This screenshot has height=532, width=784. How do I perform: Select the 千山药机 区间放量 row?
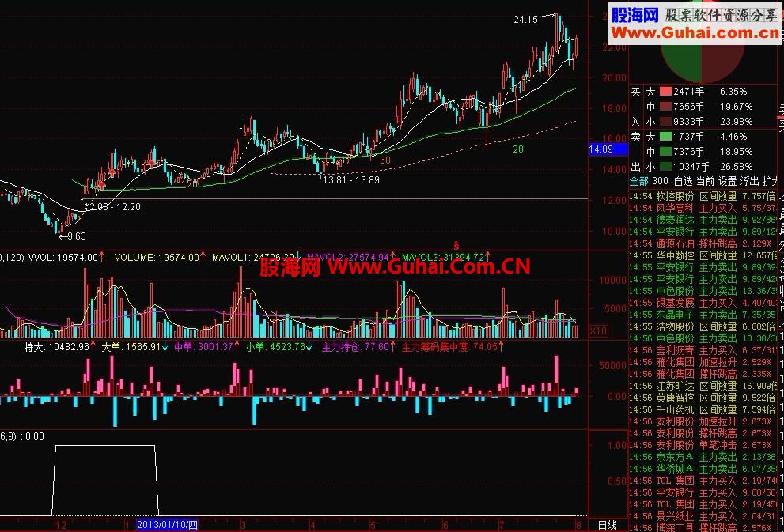click(702, 410)
